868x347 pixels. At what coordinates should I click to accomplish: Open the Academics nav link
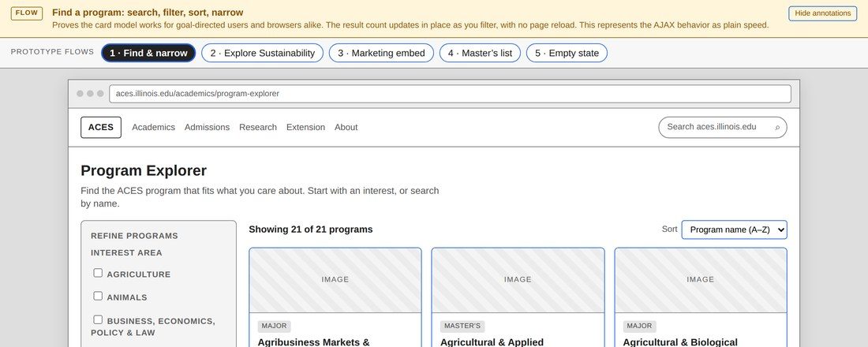153,127
